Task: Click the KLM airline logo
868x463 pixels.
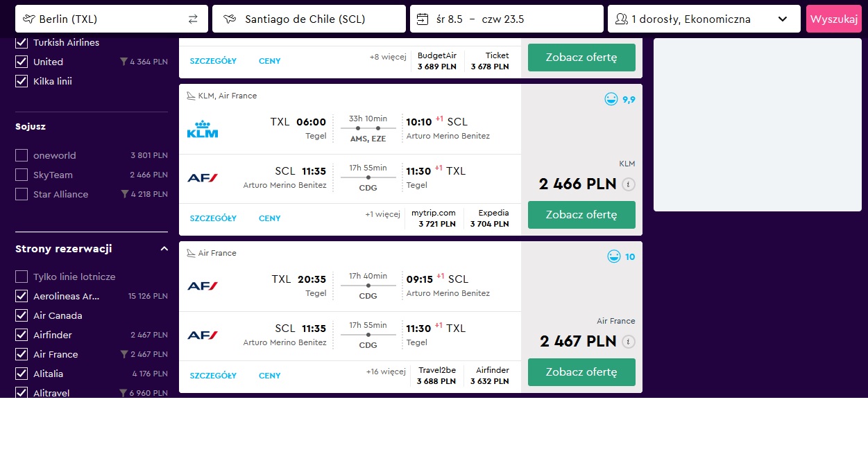Action: [203, 129]
